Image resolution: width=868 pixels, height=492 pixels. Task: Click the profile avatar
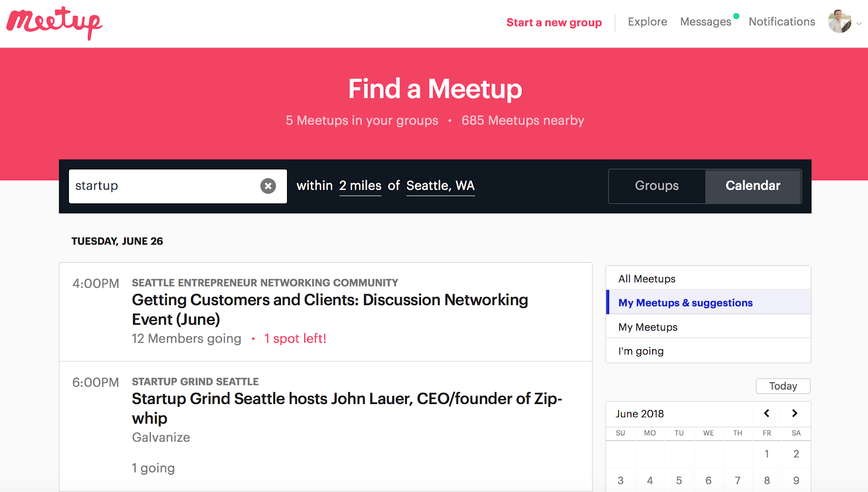tap(840, 23)
